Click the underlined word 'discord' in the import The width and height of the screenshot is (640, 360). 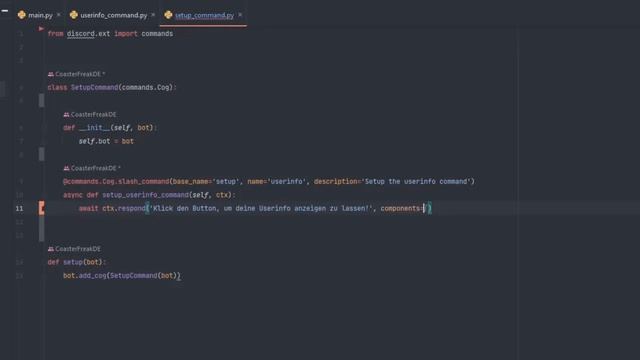[x=81, y=33]
